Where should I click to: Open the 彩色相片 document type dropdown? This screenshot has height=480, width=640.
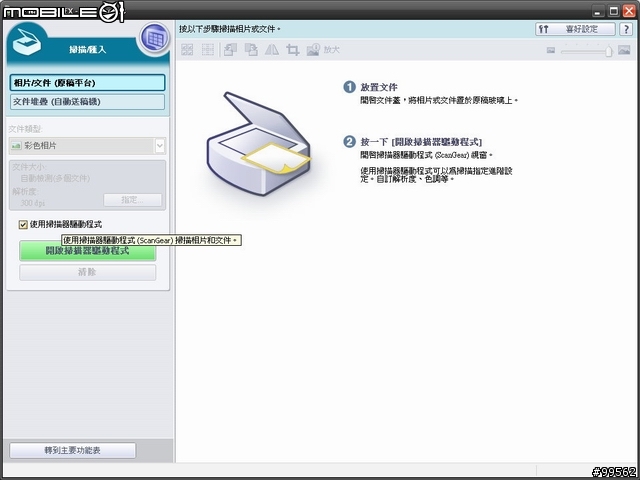pyautogui.click(x=87, y=146)
